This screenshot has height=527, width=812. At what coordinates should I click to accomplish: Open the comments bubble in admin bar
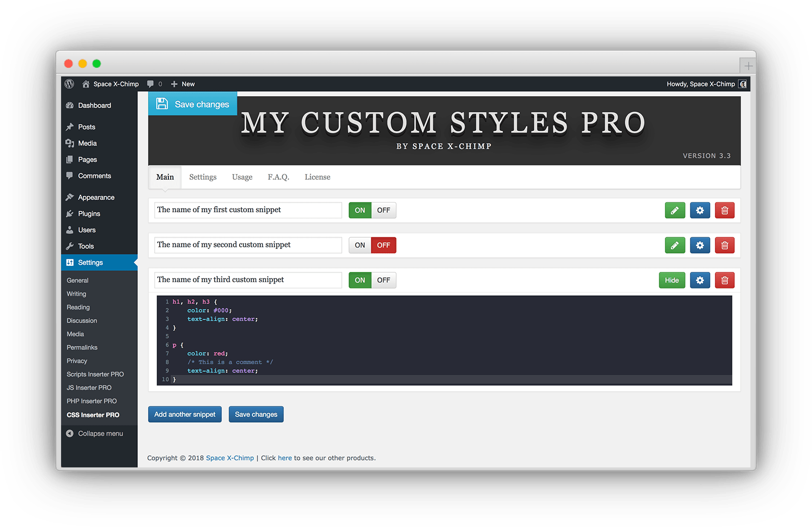(150, 84)
